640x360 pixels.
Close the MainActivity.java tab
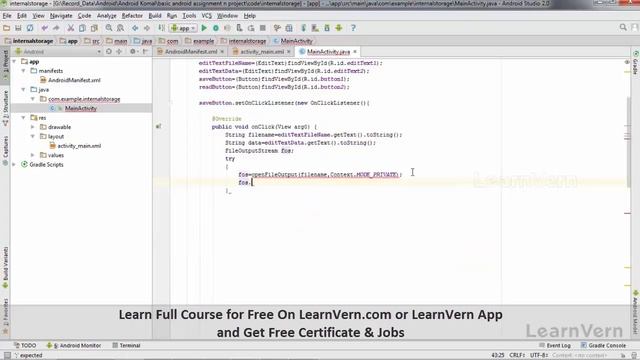[355, 52]
